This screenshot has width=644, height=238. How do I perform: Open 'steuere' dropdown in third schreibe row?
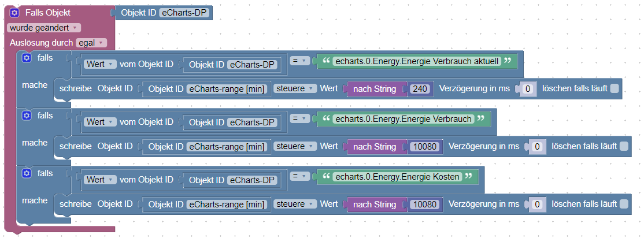[x=295, y=204]
